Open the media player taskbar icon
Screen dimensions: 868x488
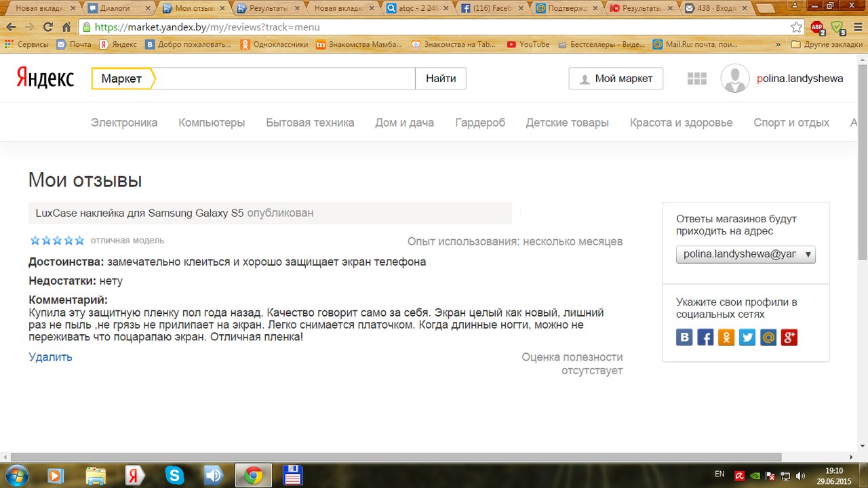coord(56,476)
